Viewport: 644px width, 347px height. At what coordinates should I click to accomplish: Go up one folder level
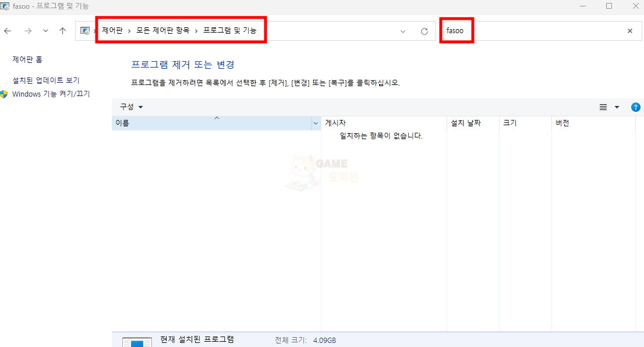(x=62, y=31)
